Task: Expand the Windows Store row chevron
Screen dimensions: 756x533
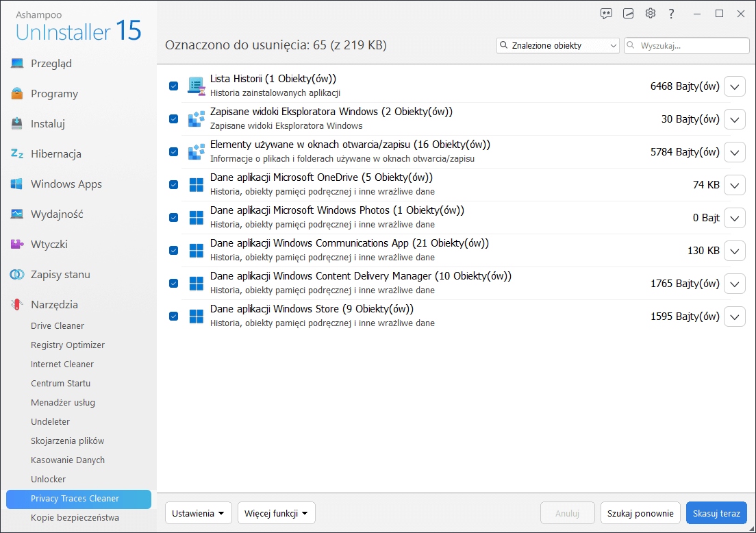Action: click(734, 316)
